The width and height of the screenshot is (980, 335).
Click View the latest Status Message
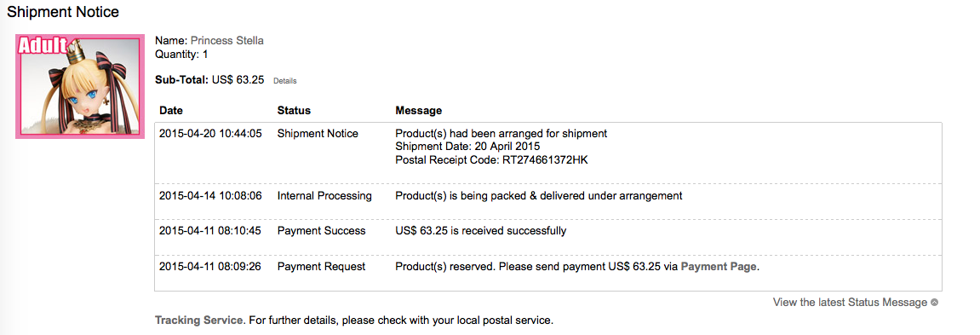click(x=850, y=303)
